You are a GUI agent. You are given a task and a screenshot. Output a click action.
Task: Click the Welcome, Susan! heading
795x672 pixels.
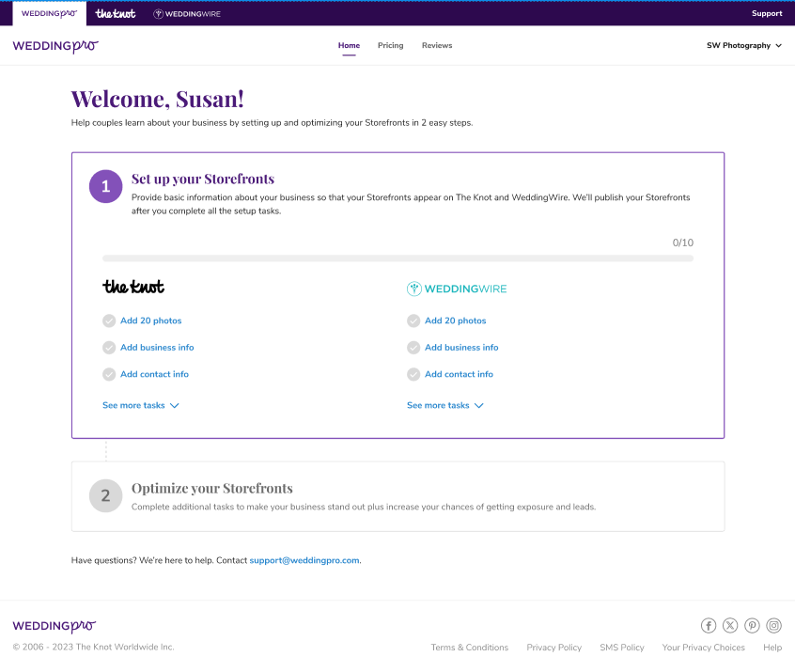(x=158, y=99)
